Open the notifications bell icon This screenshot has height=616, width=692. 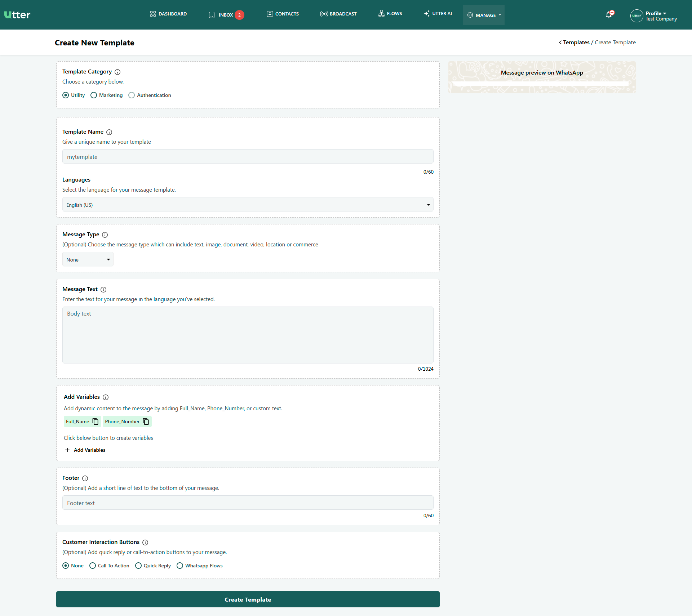[x=609, y=14]
